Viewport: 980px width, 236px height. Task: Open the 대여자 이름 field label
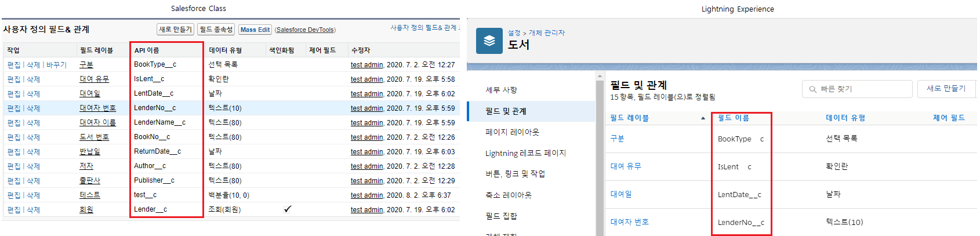pyautogui.click(x=97, y=123)
